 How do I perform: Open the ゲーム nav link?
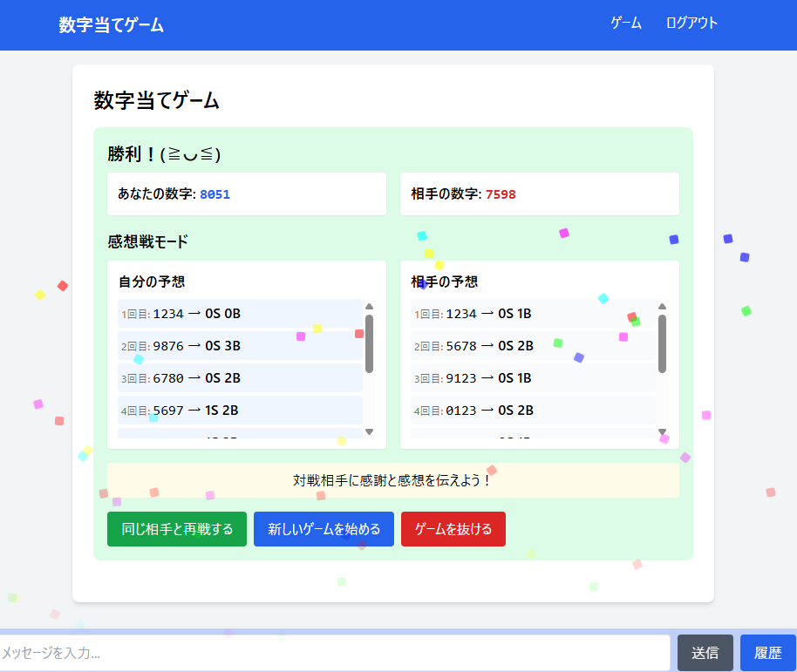click(626, 23)
